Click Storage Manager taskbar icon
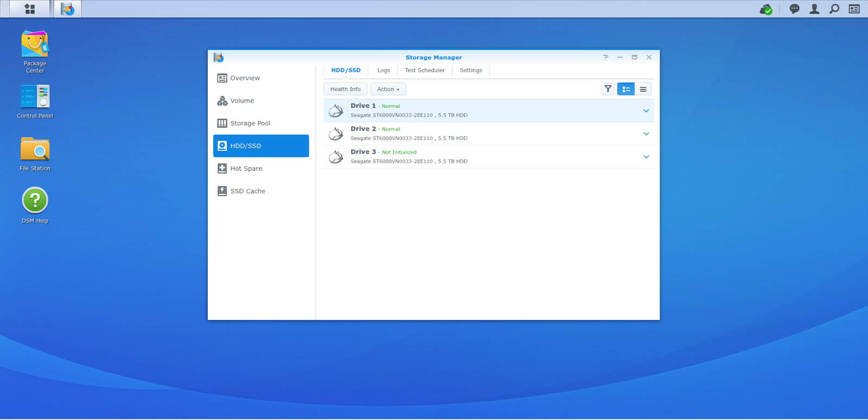The image size is (868, 420). [x=67, y=9]
